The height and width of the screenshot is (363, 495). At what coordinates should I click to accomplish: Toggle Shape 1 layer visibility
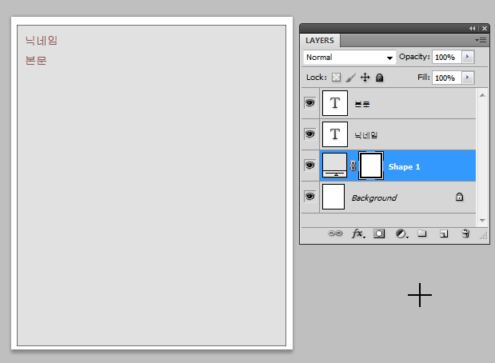pyautogui.click(x=310, y=165)
